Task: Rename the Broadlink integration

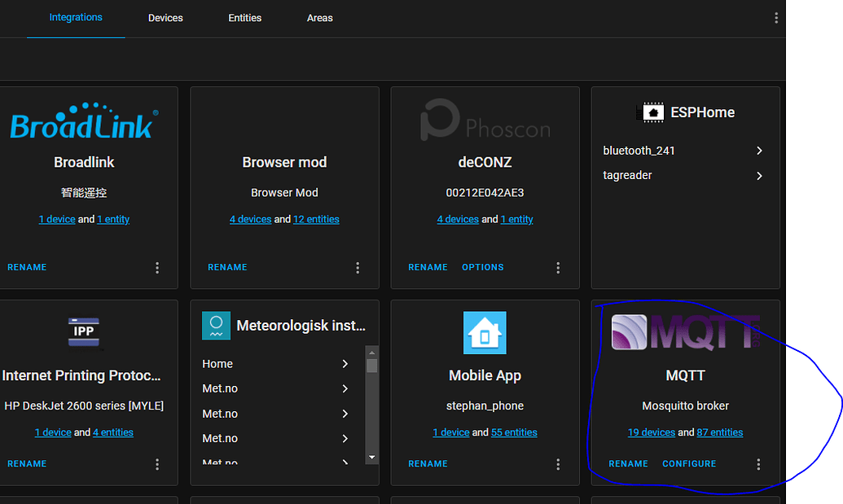Action: click(x=27, y=267)
